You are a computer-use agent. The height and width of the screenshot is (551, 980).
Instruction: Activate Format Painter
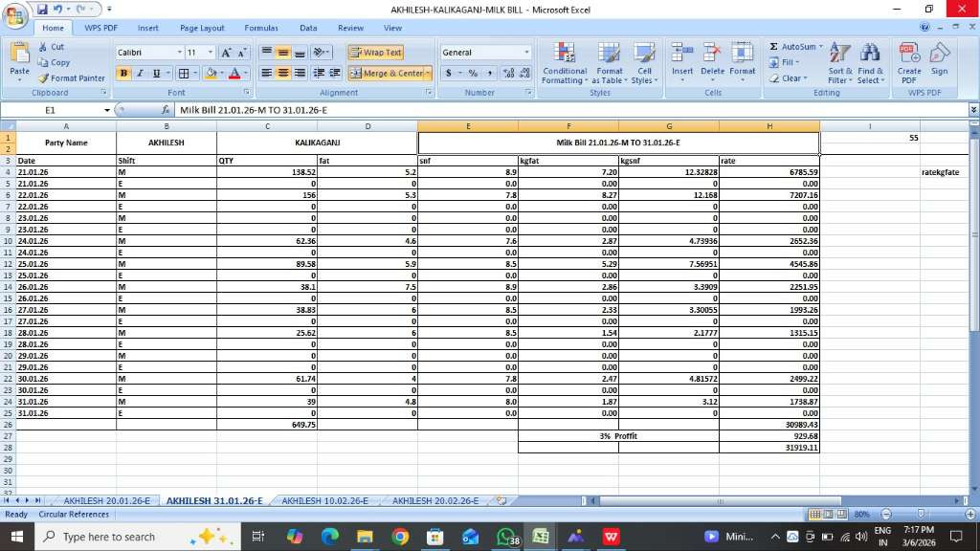pyautogui.click(x=71, y=78)
